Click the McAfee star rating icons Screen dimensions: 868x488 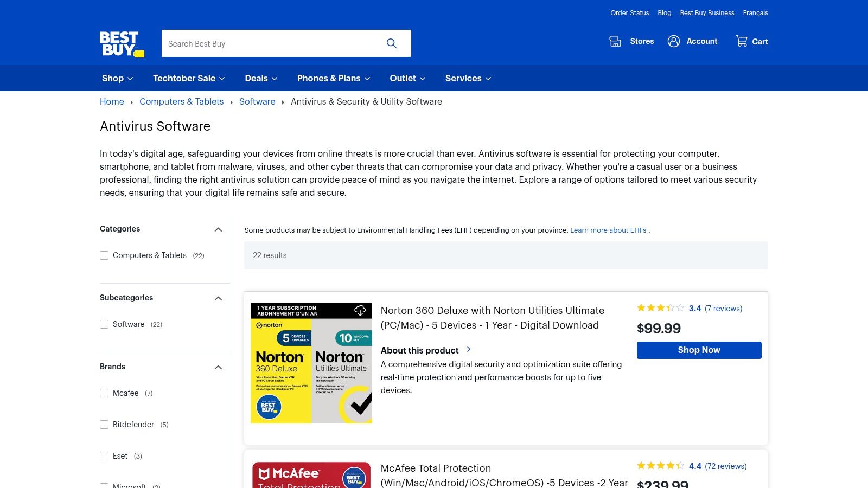660,465
